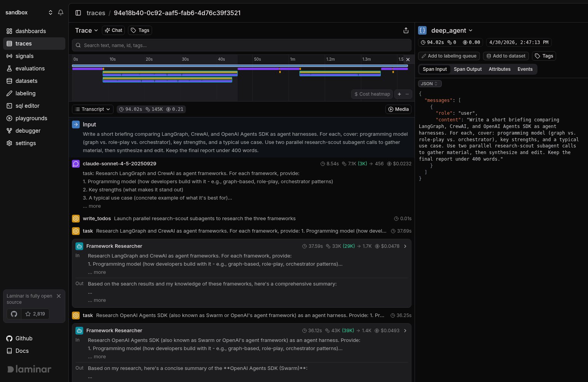This screenshot has width=588, height=382.
Task: Click the deep_agent braces icon
Action: pos(422,30)
